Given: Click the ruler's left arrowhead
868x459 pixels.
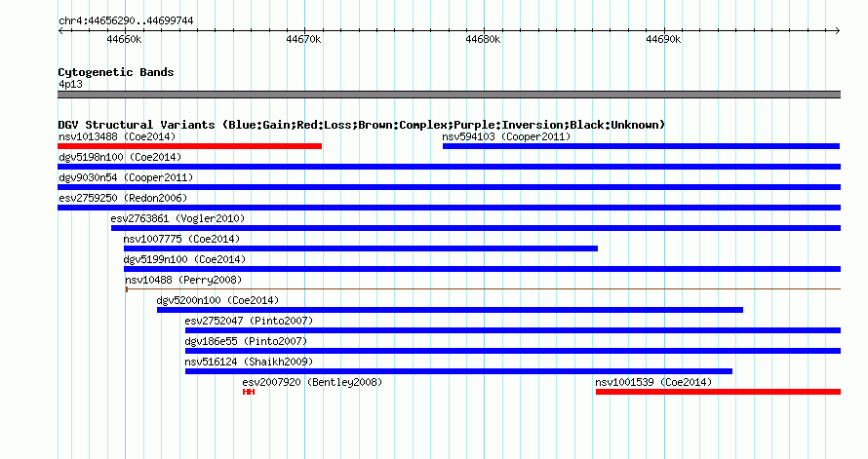Looking at the screenshot, I should tap(60, 31).
